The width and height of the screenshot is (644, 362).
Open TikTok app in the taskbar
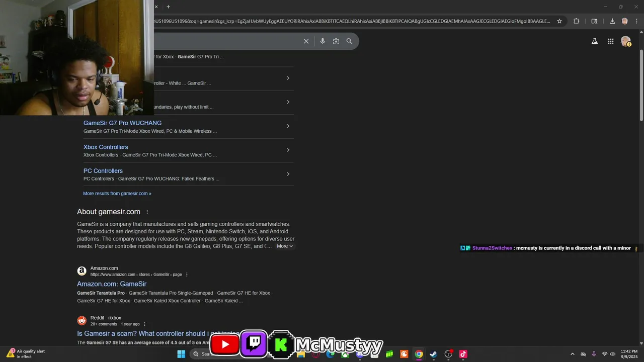[463, 354]
